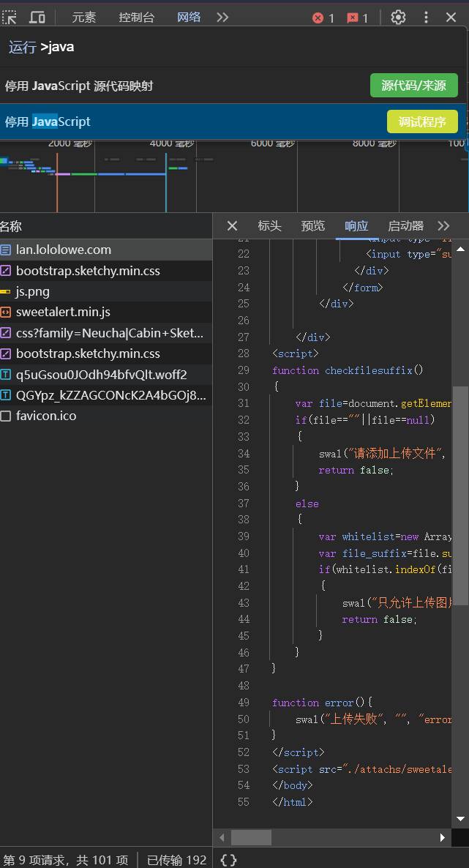The height and width of the screenshot is (868, 469).
Task: Switch to the 控制台 panel tab
Action: (x=136, y=17)
